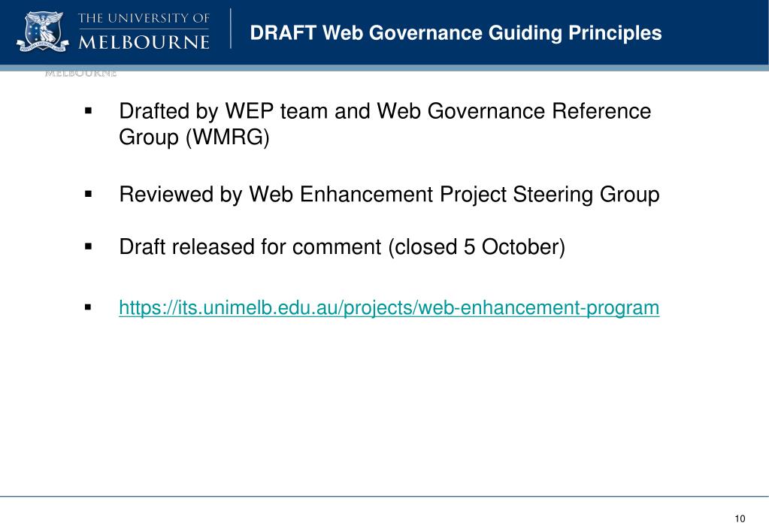Click the Reviewed by Web Enhancement Project text
This screenshot has height=532, width=769.
pyautogui.click(x=389, y=195)
